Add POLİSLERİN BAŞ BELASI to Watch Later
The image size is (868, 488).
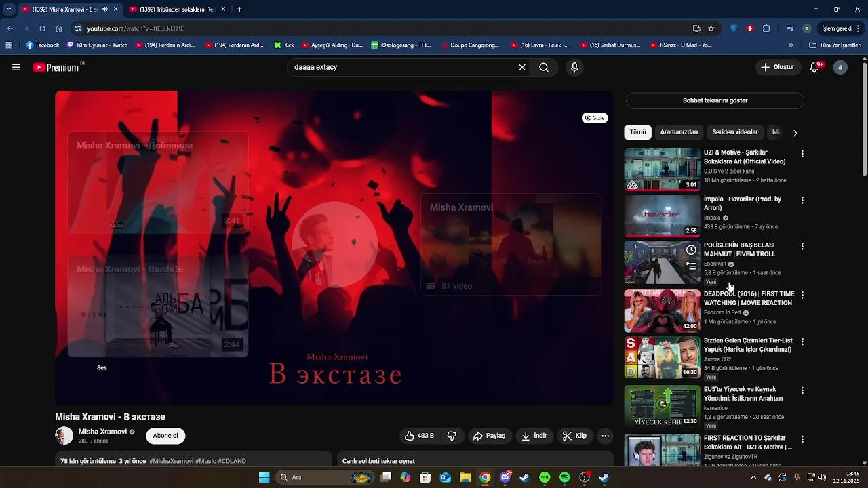point(691,250)
